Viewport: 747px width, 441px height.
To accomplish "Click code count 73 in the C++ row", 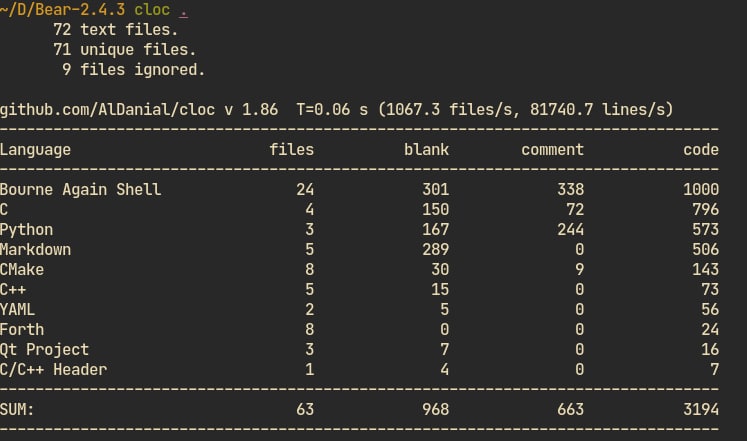I will (x=710, y=290).
